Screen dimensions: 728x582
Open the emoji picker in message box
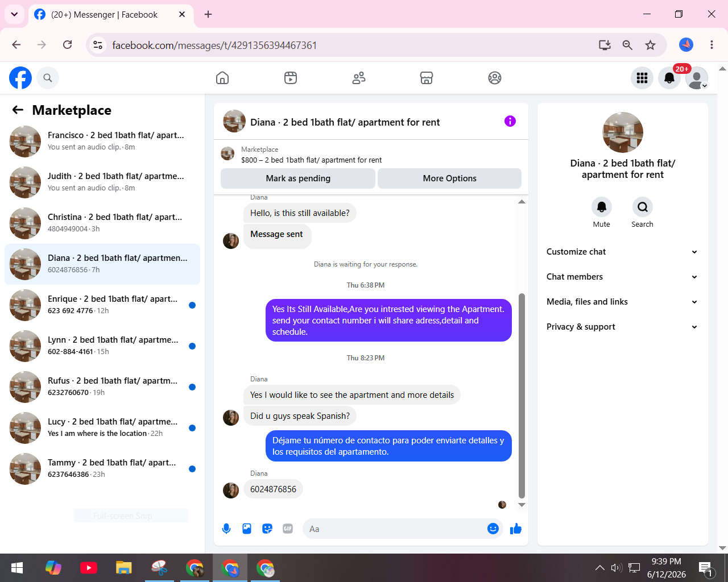click(x=493, y=529)
